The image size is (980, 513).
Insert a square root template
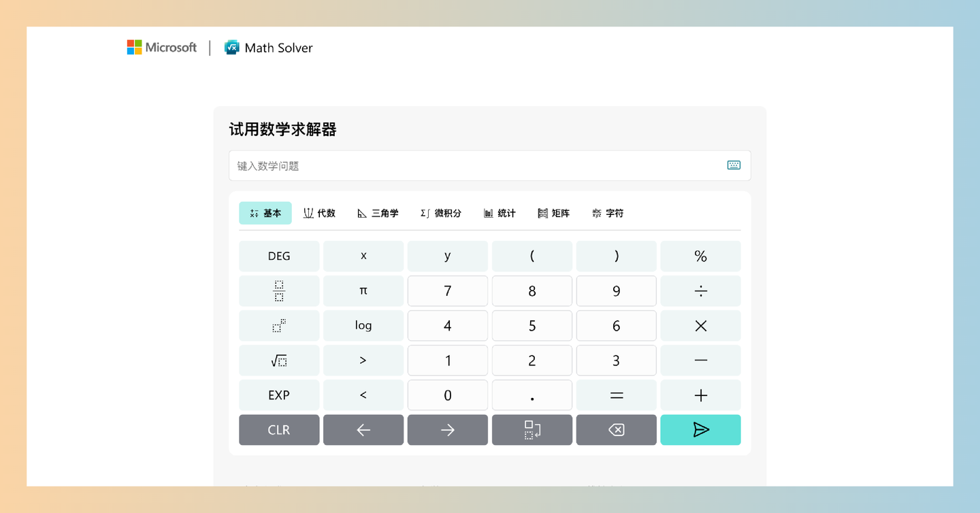(279, 360)
